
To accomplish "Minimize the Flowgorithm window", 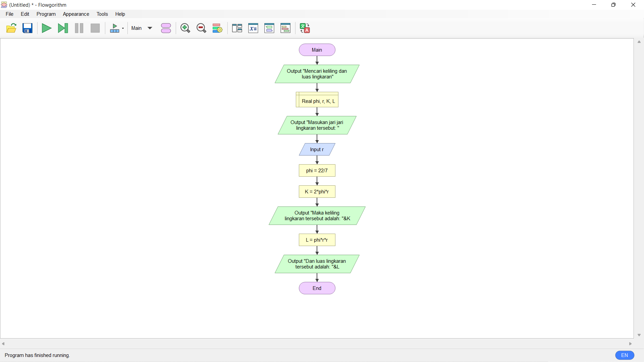I will 594,5.
